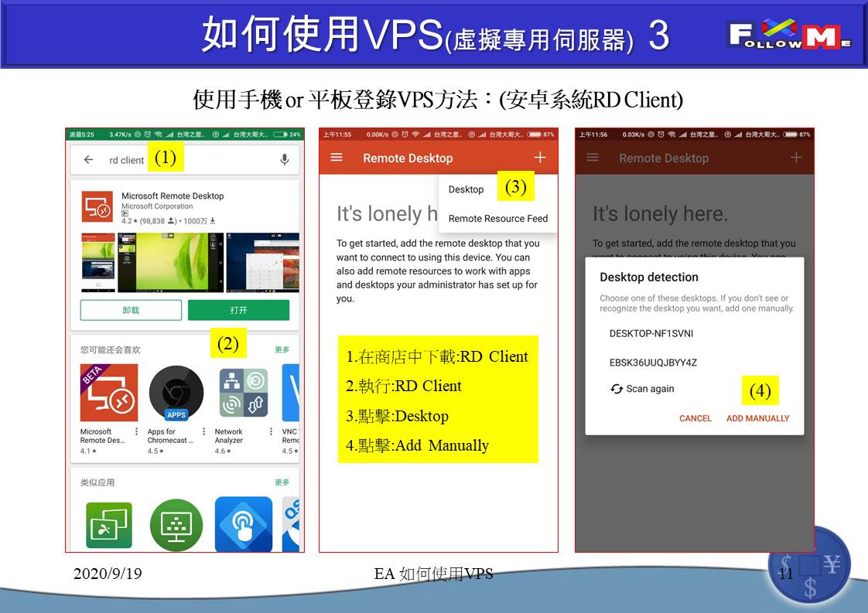Open Apps for Chromecast app icon
The width and height of the screenshot is (868, 613).
pos(176,393)
